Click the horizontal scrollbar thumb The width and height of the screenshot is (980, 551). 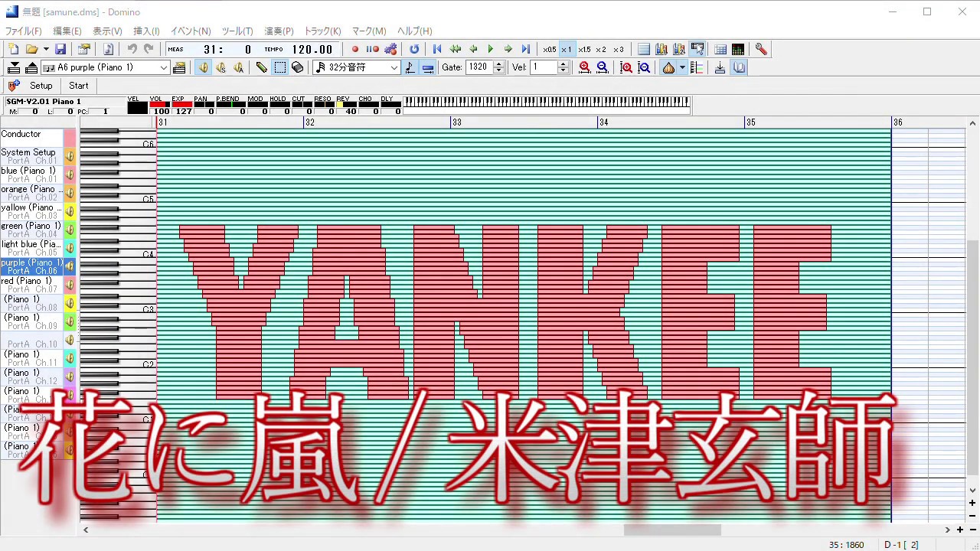[x=672, y=530]
